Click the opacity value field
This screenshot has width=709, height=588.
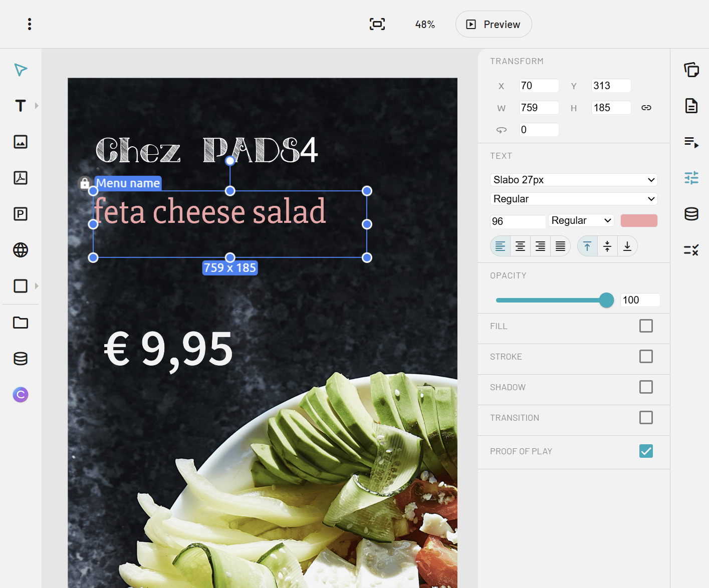click(640, 300)
